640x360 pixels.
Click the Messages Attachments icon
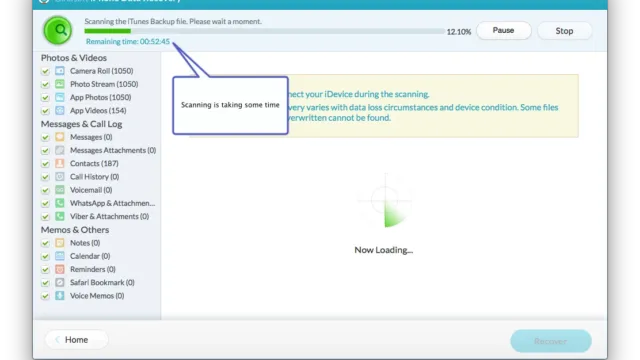(60, 150)
